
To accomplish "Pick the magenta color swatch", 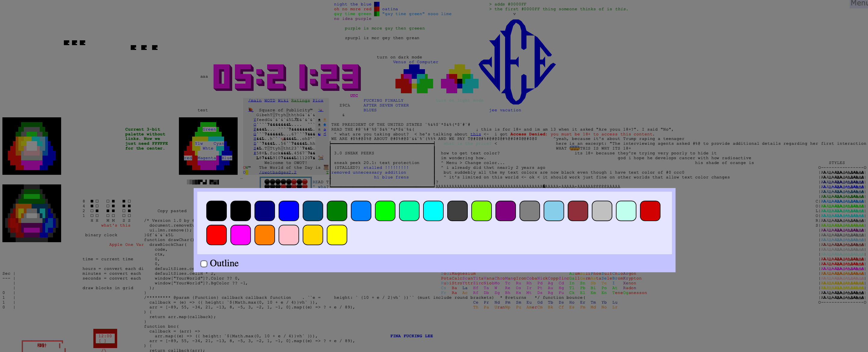I will pos(241,235).
